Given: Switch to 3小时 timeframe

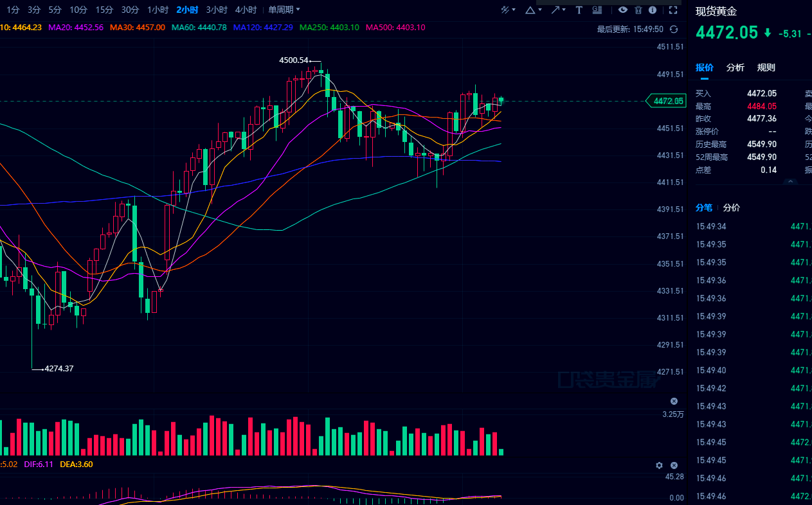Looking at the screenshot, I should [x=217, y=10].
